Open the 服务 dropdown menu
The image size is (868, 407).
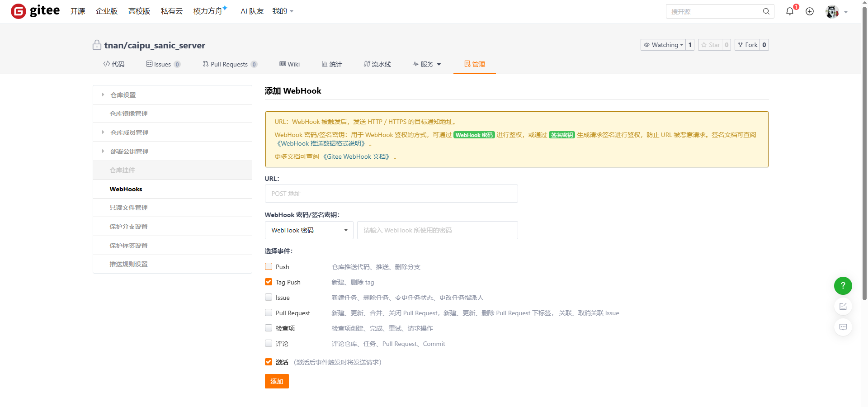point(426,64)
